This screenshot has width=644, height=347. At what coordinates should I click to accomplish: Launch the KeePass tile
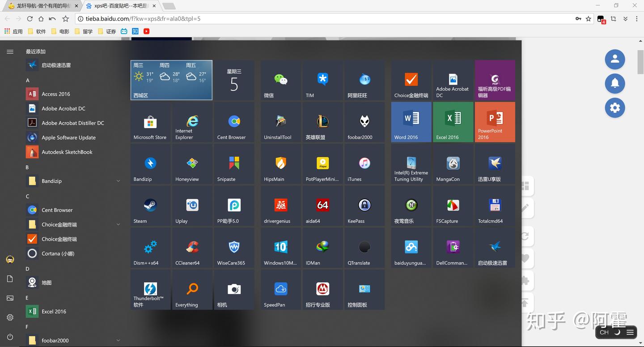click(364, 206)
